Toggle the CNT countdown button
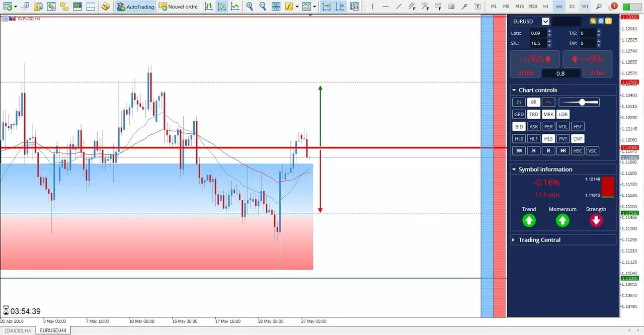644x335 pixels. tap(578, 138)
